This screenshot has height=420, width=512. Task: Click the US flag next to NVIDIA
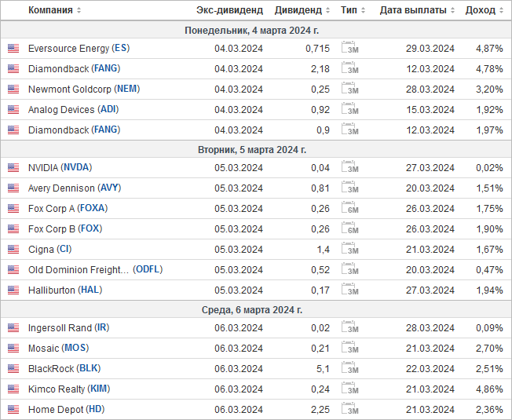pos(13,168)
